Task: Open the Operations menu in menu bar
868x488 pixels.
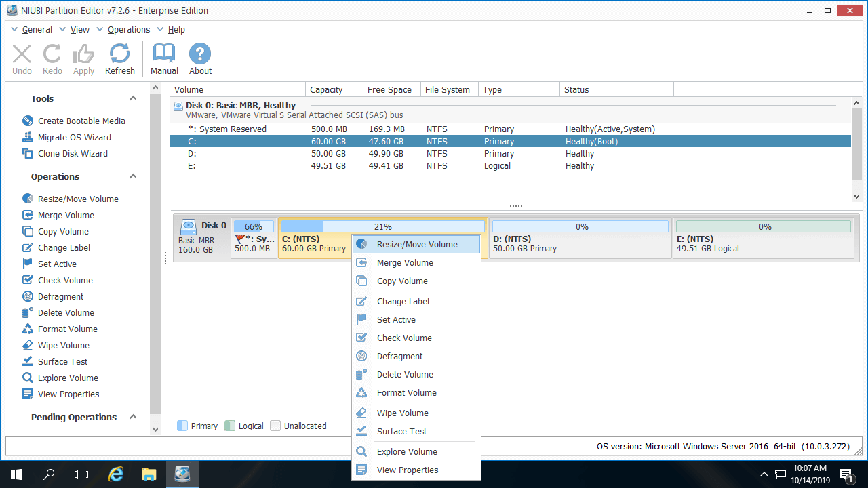Action: coord(128,29)
